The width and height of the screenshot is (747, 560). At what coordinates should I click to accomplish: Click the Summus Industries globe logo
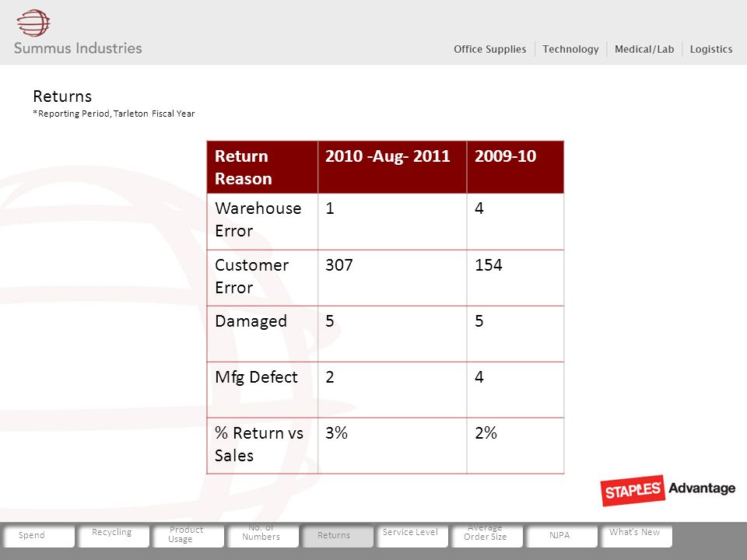click(x=33, y=23)
